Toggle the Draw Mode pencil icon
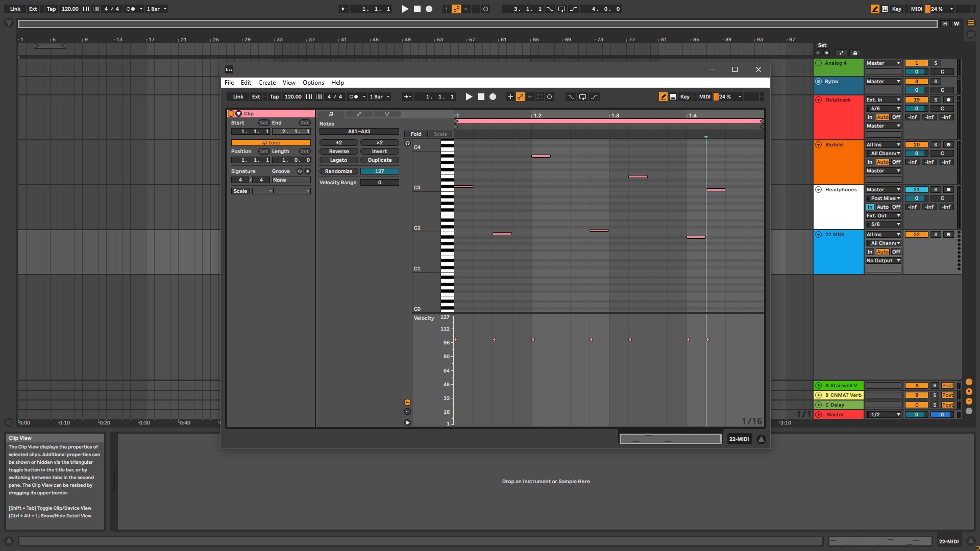The height and width of the screenshot is (551, 980). 663,97
